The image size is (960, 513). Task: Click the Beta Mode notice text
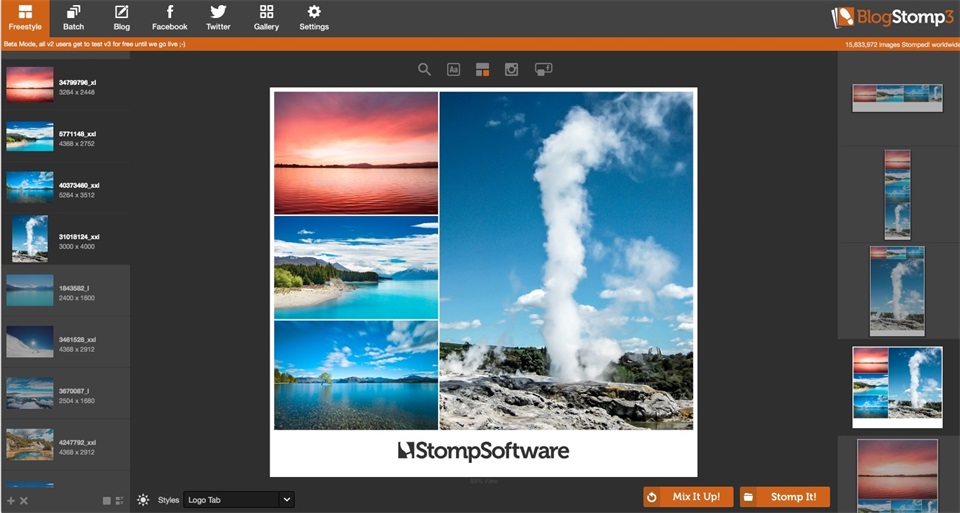[95, 44]
